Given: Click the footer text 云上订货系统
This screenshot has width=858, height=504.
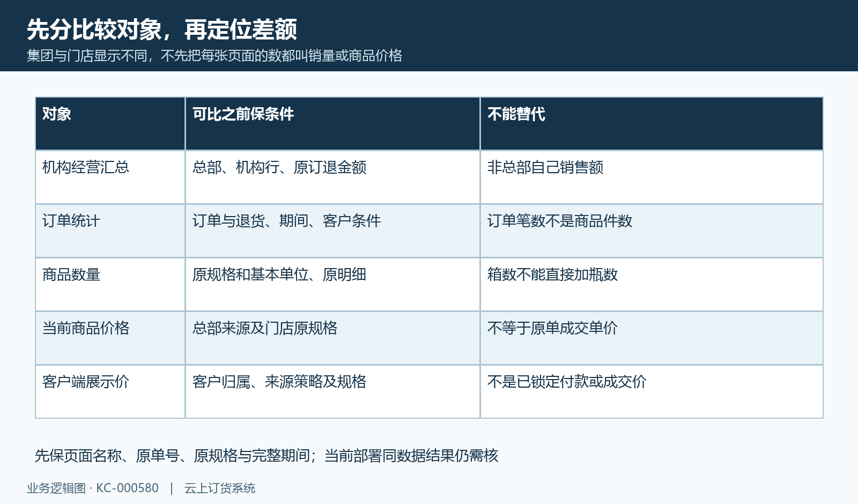Looking at the screenshot, I should coord(220,488).
